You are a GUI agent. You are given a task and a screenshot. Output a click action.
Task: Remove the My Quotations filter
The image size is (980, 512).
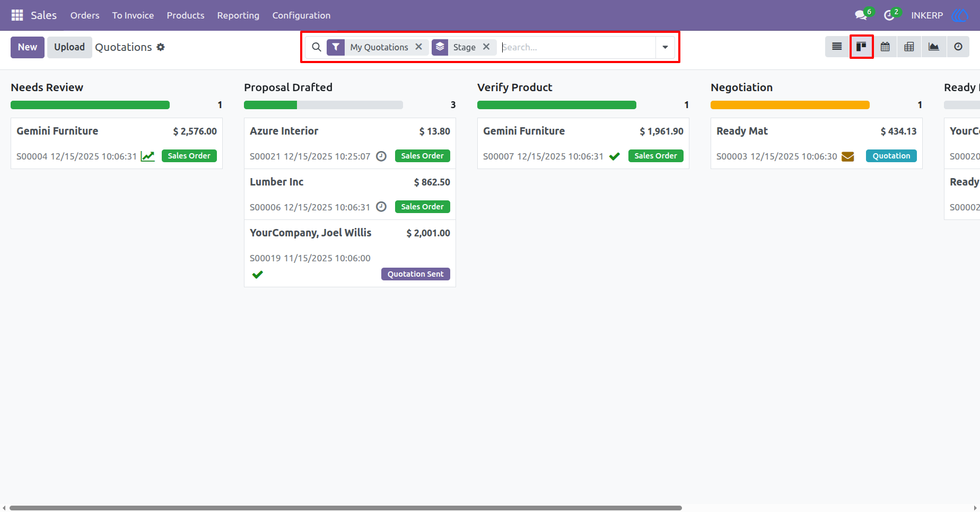click(418, 47)
